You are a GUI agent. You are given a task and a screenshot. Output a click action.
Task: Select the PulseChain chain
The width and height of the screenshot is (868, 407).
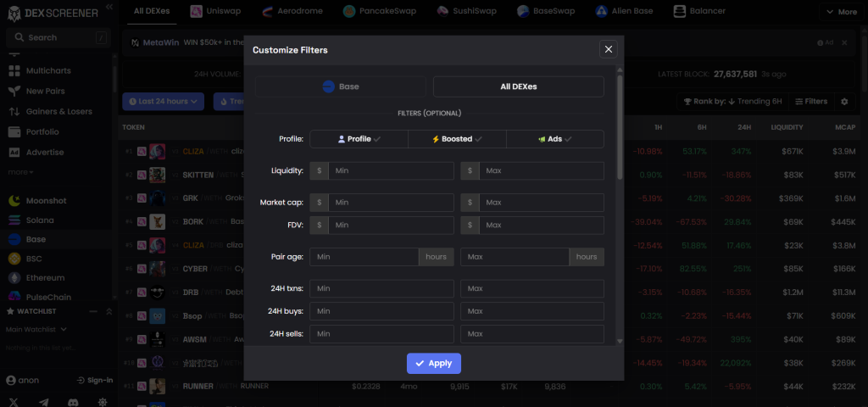[x=48, y=297]
